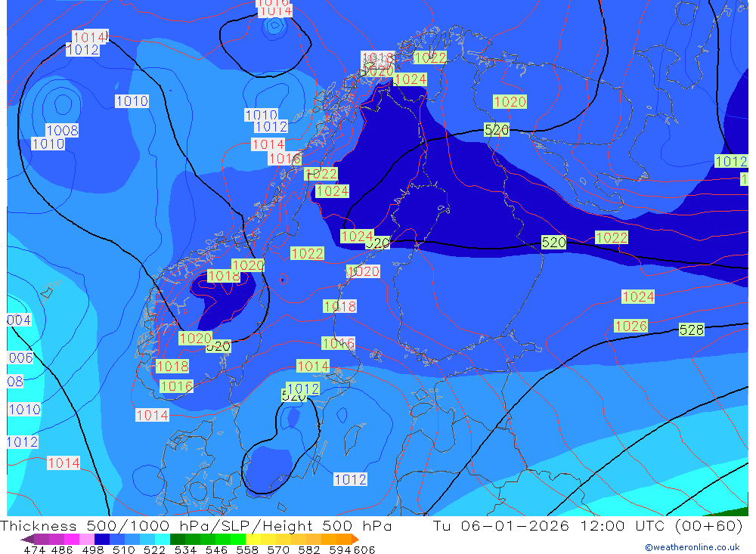Image resolution: width=756 pixels, height=554 pixels.
Task: Open the weatheronline.co.uk copyright link
Action: coord(692,547)
